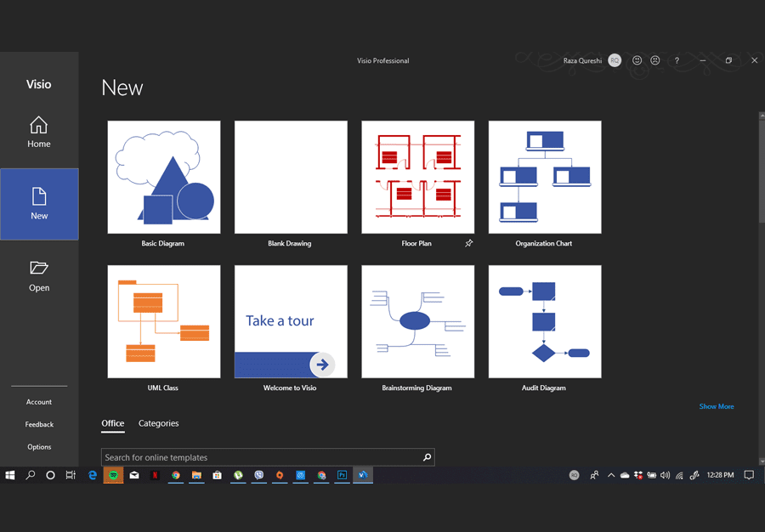Image resolution: width=765 pixels, height=532 pixels.
Task: Select the Office tab
Action: click(113, 423)
